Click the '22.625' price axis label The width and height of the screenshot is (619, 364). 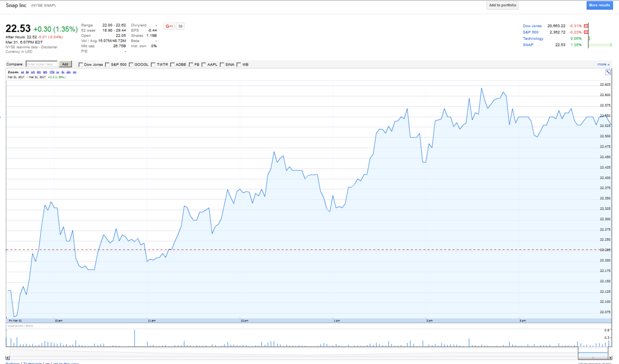(x=605, y=84)
